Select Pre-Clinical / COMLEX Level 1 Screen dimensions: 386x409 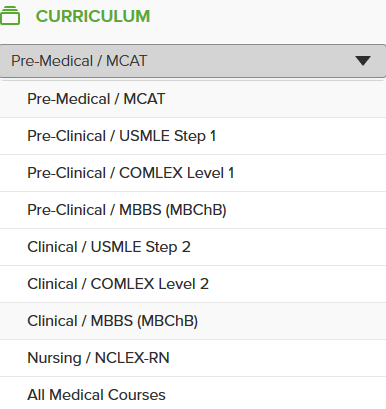point(193,173)
